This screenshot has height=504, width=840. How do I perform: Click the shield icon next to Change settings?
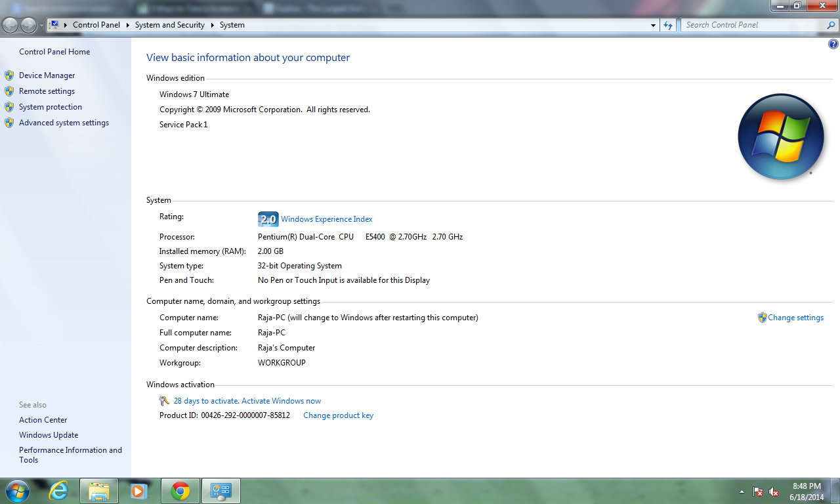762,318
